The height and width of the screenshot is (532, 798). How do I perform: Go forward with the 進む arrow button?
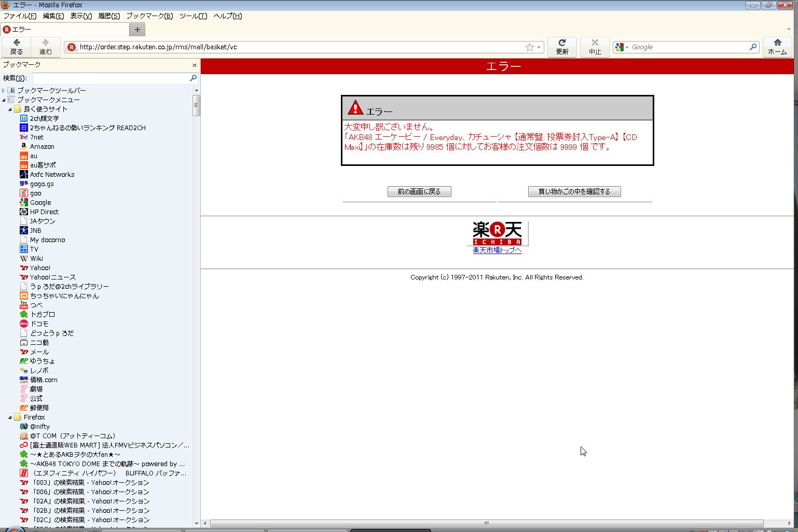46,47
